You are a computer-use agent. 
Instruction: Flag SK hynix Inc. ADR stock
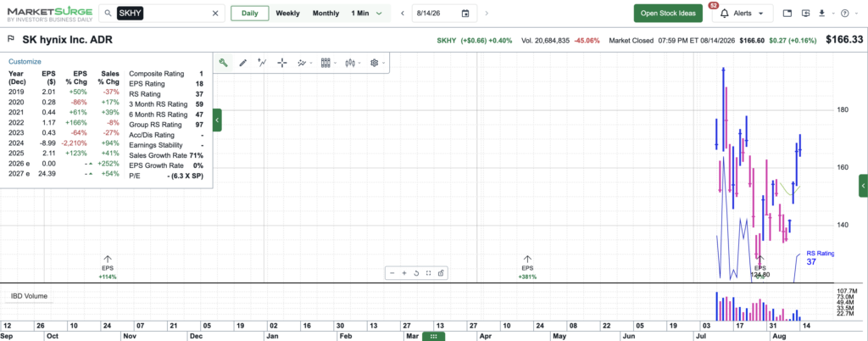point(10,39)
